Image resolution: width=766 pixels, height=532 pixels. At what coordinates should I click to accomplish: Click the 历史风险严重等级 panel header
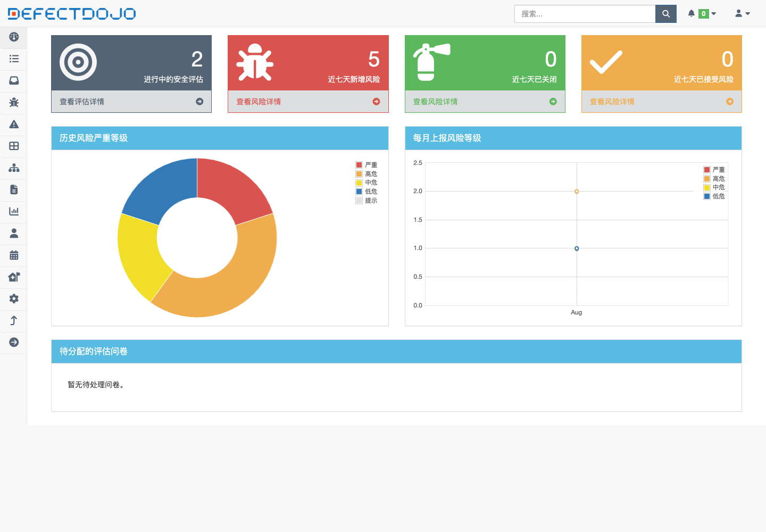(220, 138)
